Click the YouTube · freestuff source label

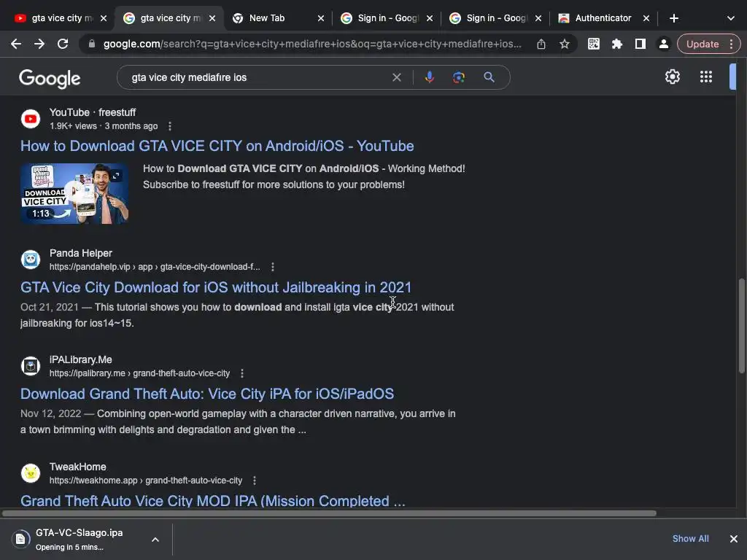click(x=93, y=112)
